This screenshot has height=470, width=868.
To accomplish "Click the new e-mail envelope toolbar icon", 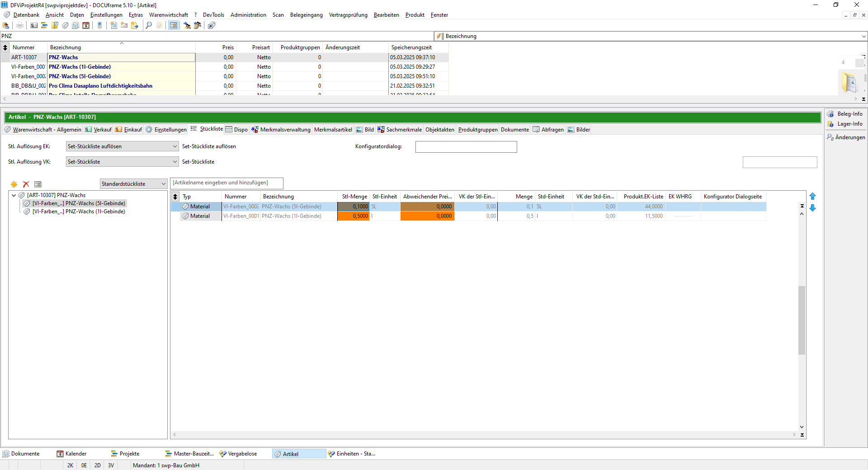I will (124, 25).
